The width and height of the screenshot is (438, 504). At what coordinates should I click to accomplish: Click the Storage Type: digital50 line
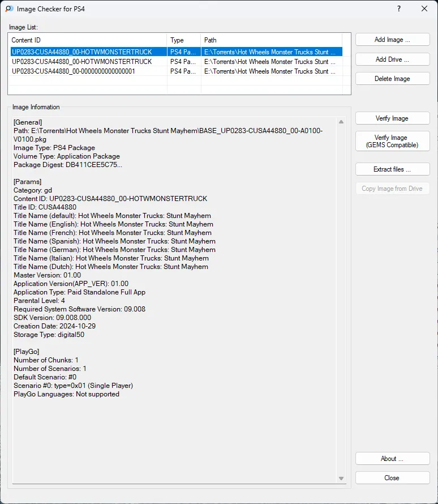click(49, 334)
